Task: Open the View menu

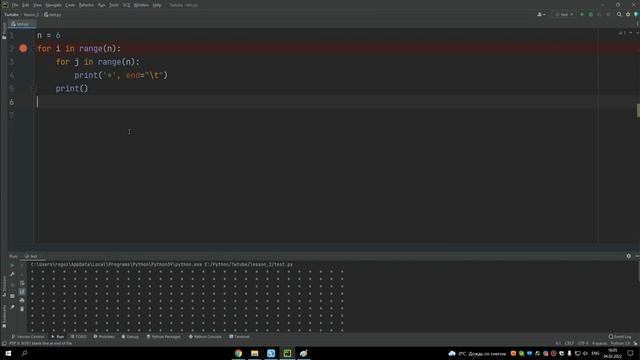Action: pos(38,5)
